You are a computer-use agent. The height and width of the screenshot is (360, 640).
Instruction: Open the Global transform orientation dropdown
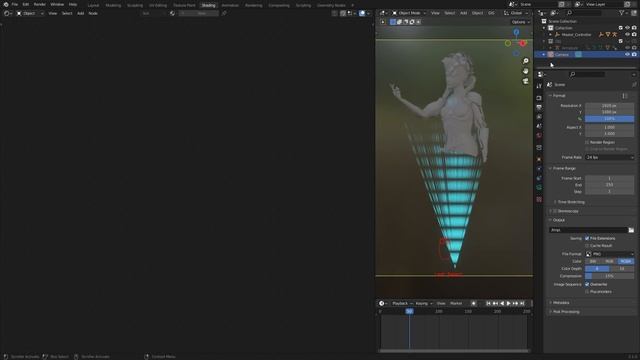tap(516, 13)
